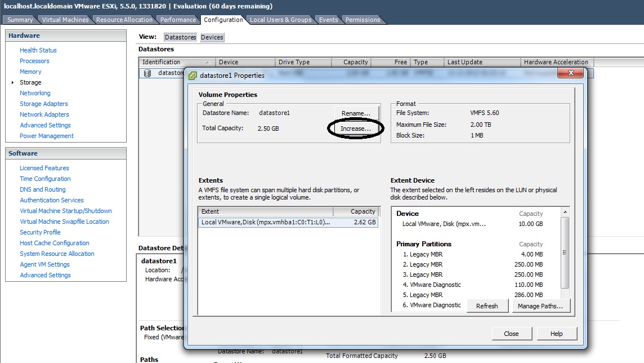Viewport: 644px width, 363px height.
Task: Open Hardware Advanced Settings link
Action: (45, 125)
